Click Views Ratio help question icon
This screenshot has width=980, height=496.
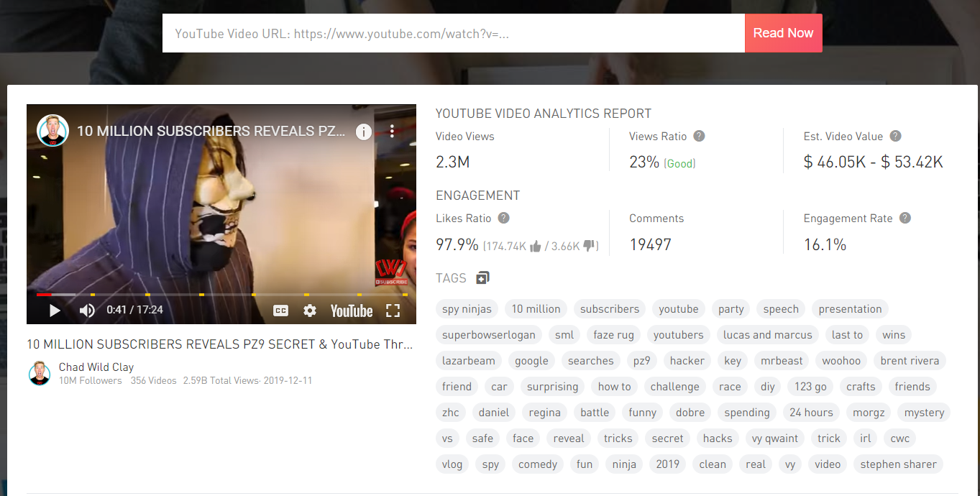(699, 136)
